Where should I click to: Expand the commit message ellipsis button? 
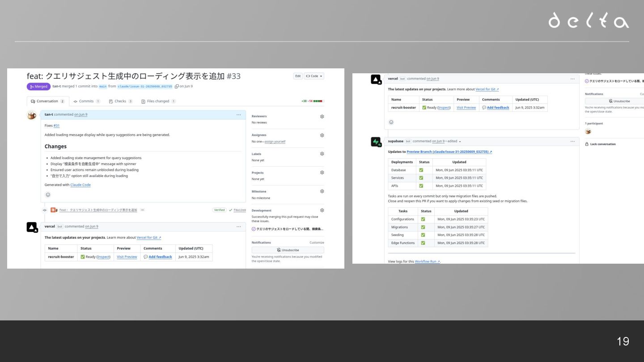tap(142, 210)
